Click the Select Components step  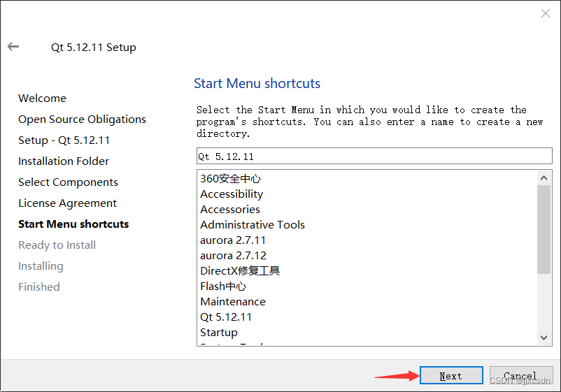pos(68,182)
